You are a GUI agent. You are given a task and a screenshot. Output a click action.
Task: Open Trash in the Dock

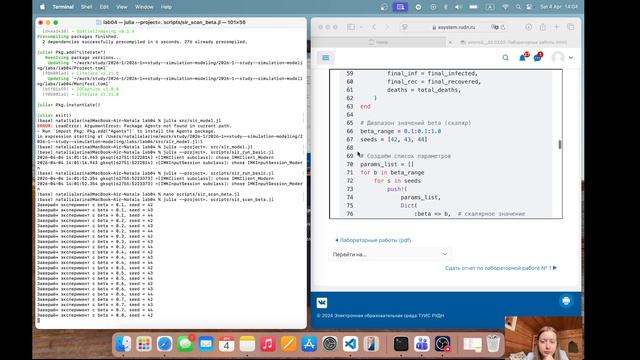(x=493, y=344)
